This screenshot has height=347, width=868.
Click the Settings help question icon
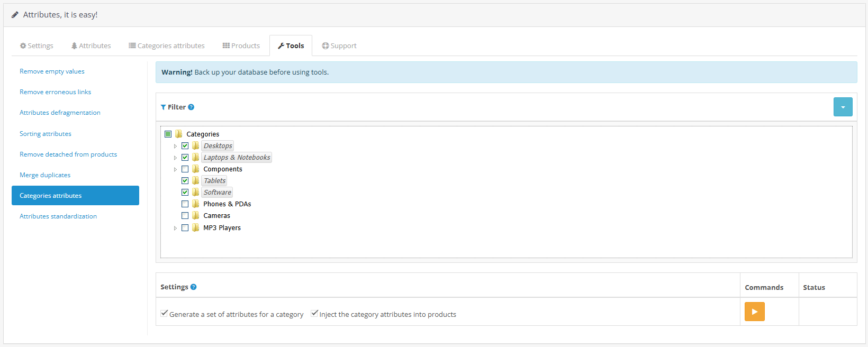(x=193, y=287)
